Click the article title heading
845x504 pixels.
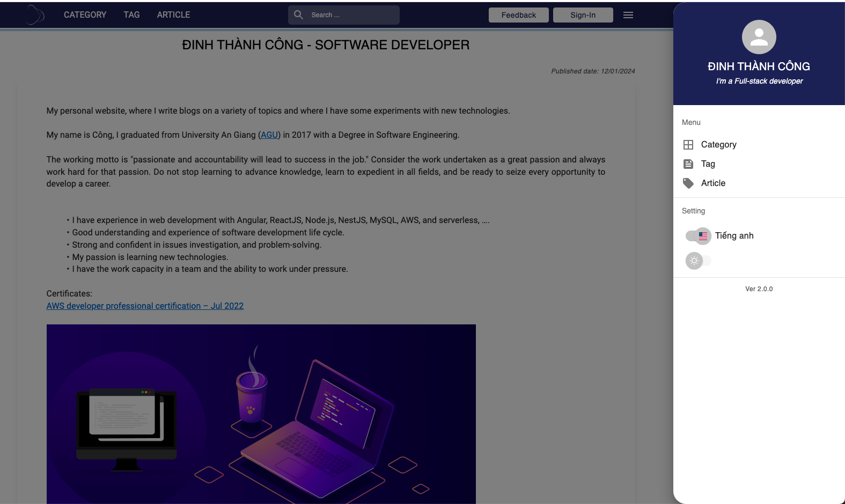326,45
